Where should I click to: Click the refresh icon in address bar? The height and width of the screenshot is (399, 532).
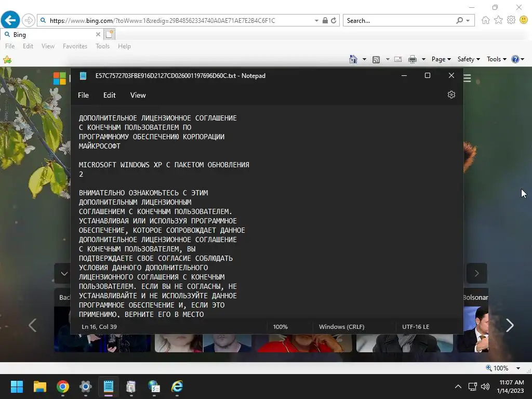(334, 20)
